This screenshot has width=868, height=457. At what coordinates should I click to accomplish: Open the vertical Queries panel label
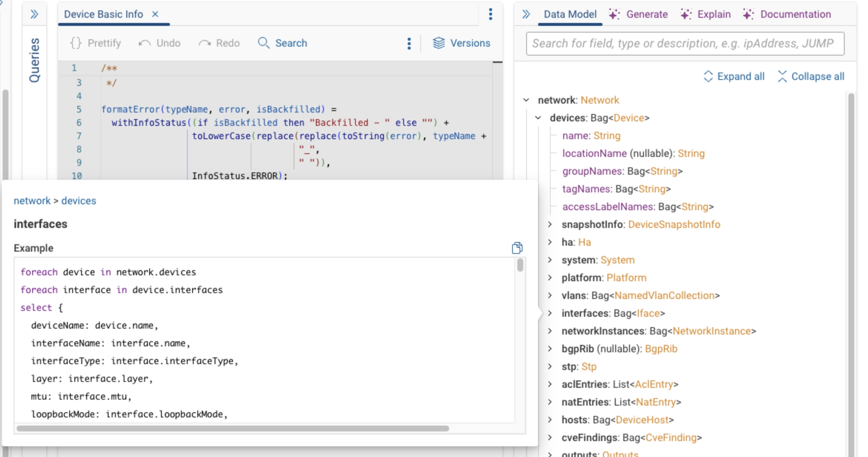coord(34,60)
